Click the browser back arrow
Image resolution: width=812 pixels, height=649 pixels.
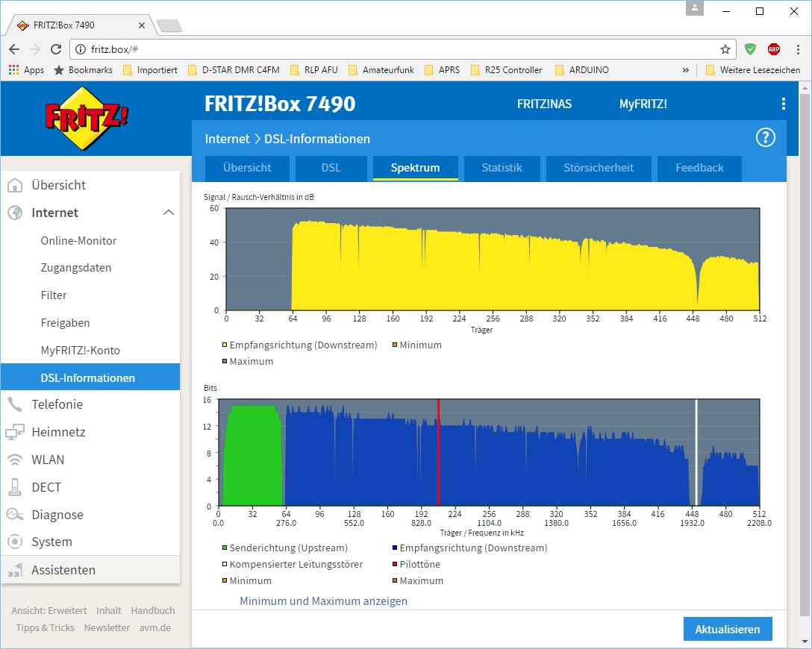click(14, 49)
